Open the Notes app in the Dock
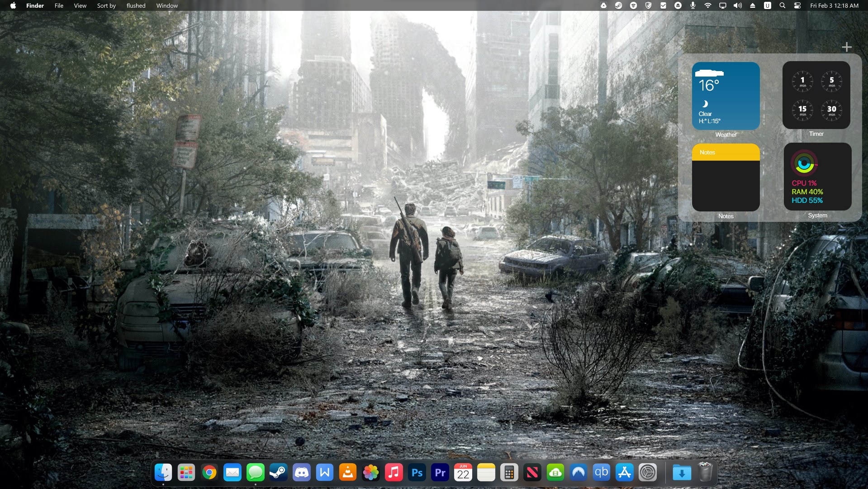 pos(486,473)
